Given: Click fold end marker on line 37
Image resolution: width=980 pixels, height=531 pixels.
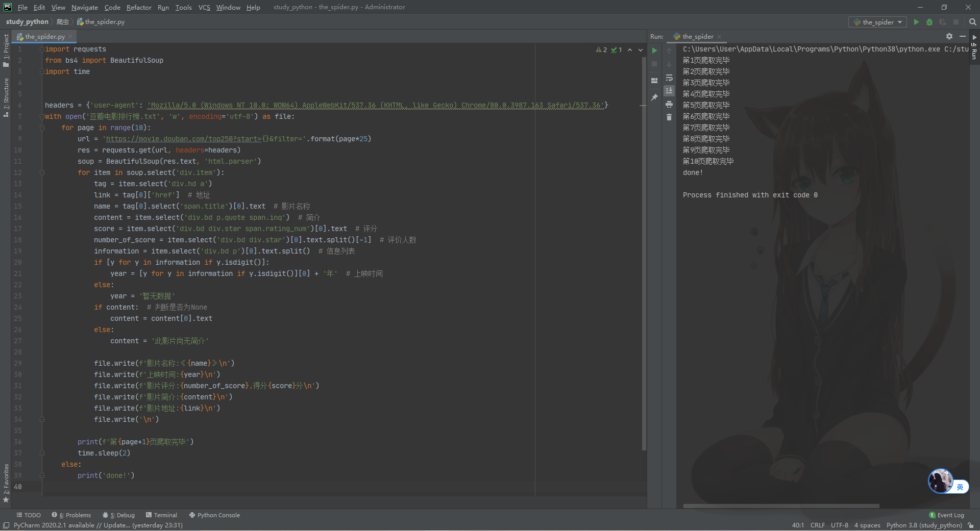Looking at the screenshot, I should tap(42, 453).
